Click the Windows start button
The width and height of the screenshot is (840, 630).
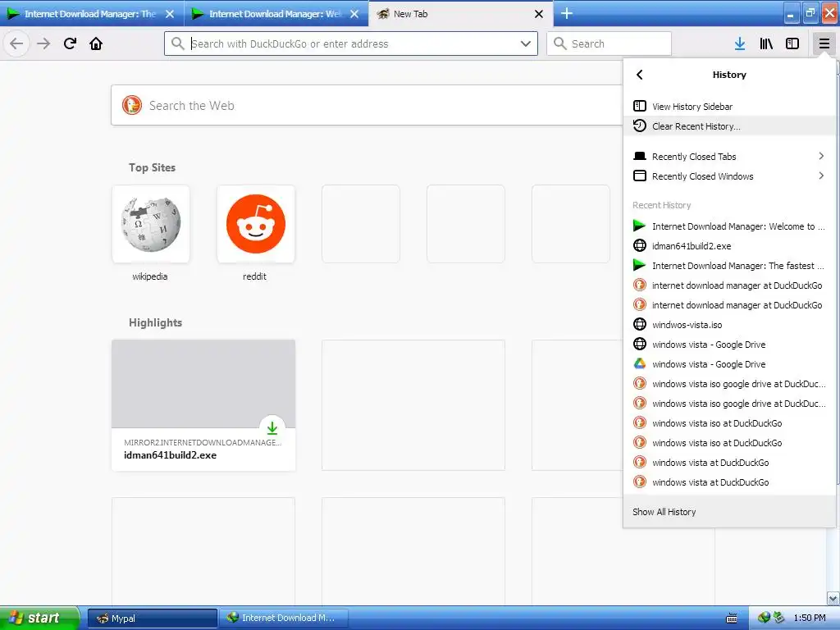point(39,618)
